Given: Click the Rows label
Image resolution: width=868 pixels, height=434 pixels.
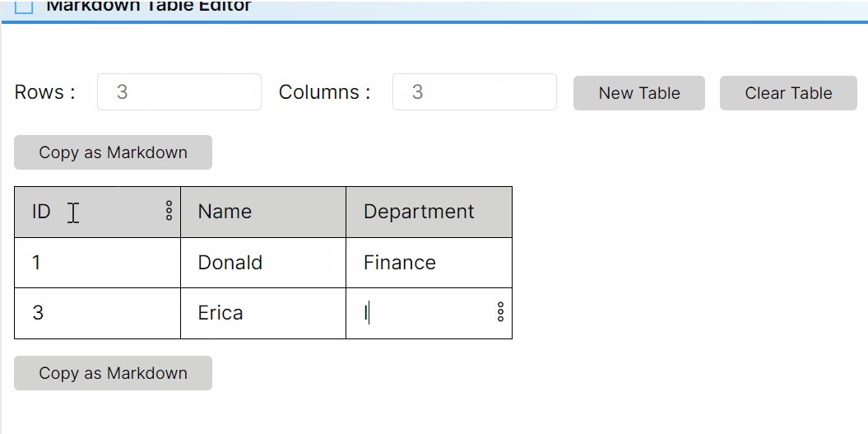Looking at the screenshot, I should [x=44, y=92].
